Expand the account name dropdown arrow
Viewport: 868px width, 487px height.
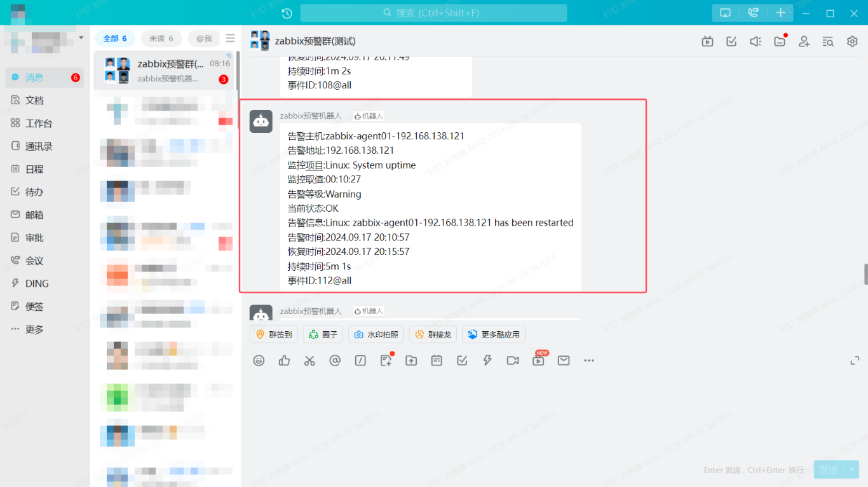pos(81,38)
